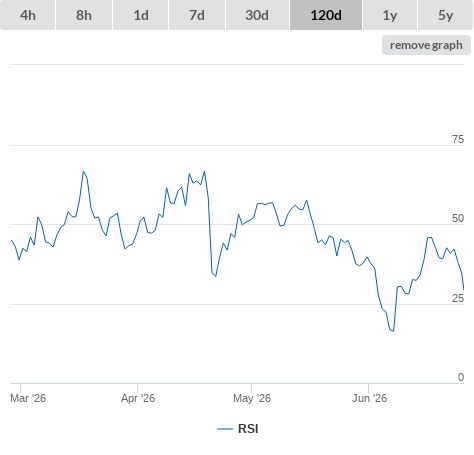
Task: Click the 50 y-axis label
Action: click(458, 218)
